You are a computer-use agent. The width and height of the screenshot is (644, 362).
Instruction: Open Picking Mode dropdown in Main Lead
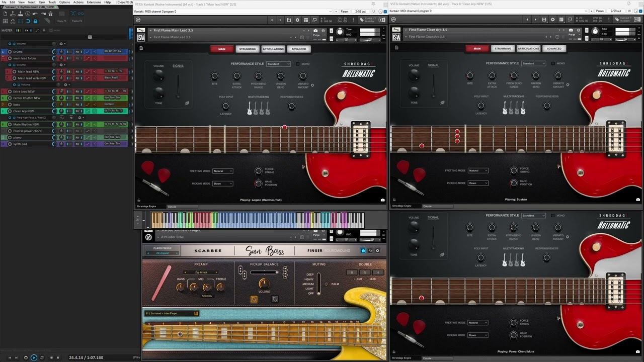(223, 184)
